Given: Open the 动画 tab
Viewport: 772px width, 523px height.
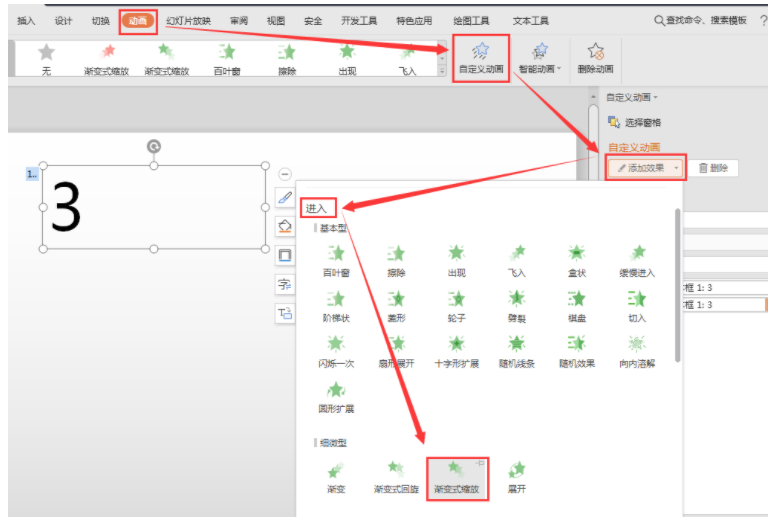Looking at the screenshot, I should [138, 21].
